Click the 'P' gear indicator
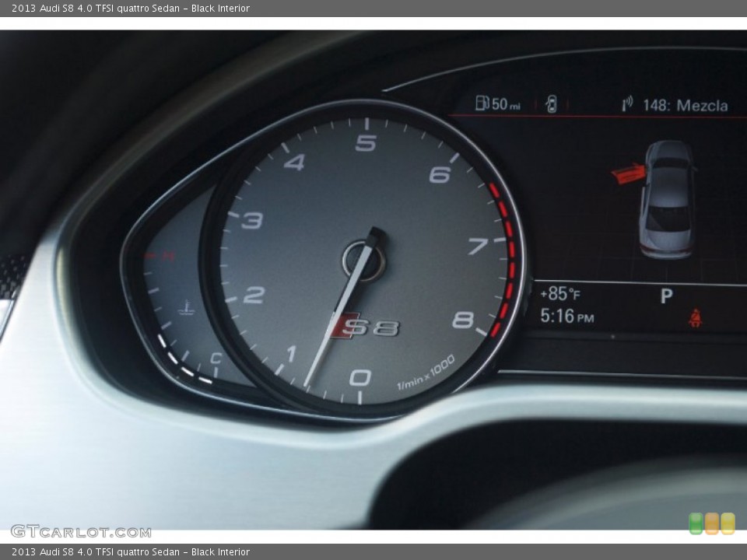Screen dimensions: 747x560 666,296
